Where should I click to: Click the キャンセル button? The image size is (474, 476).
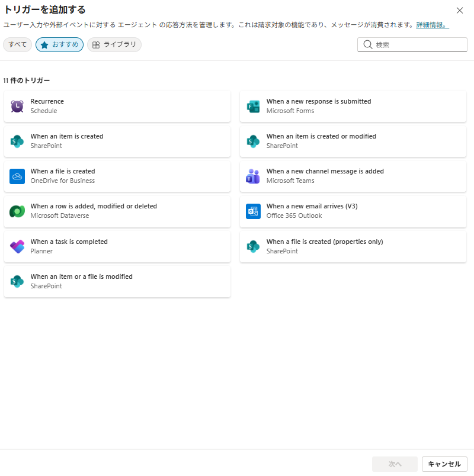tap(444, 464)
